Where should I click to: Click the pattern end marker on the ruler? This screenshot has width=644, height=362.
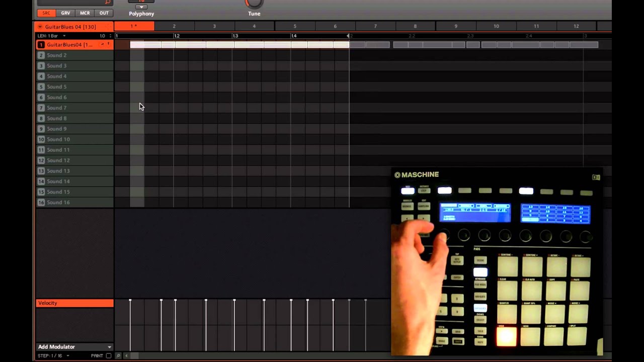pos(348,36)
